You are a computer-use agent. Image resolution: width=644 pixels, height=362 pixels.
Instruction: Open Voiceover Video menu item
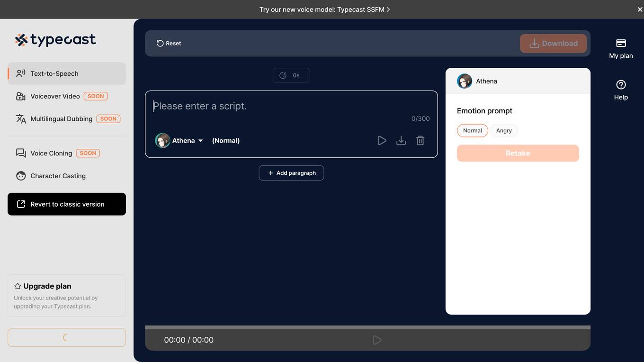(67, 96)
